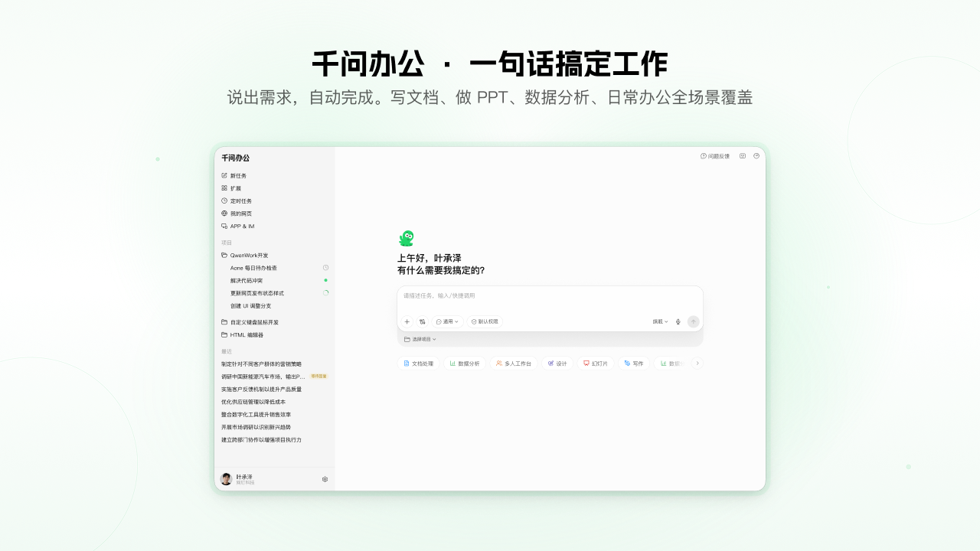Click the plus attachment icon in the input box

[407, 322]
